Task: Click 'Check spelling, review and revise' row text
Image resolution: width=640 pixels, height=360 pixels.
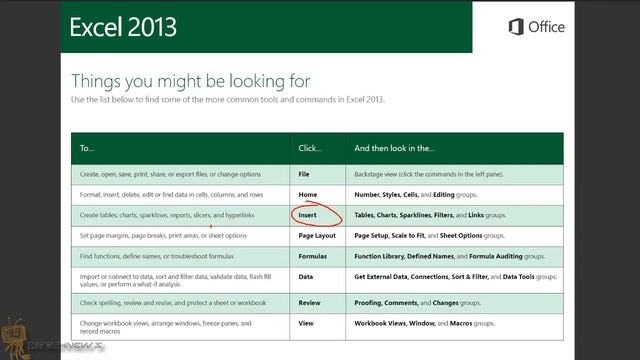Action: point(173,303)
